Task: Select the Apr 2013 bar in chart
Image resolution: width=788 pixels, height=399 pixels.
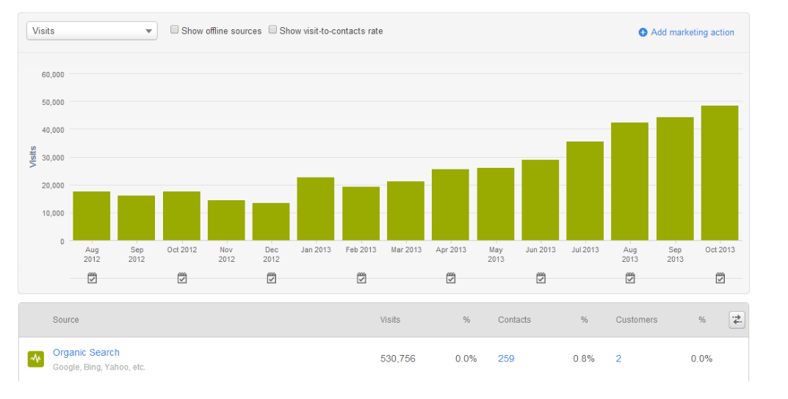Action: (450, 205)
